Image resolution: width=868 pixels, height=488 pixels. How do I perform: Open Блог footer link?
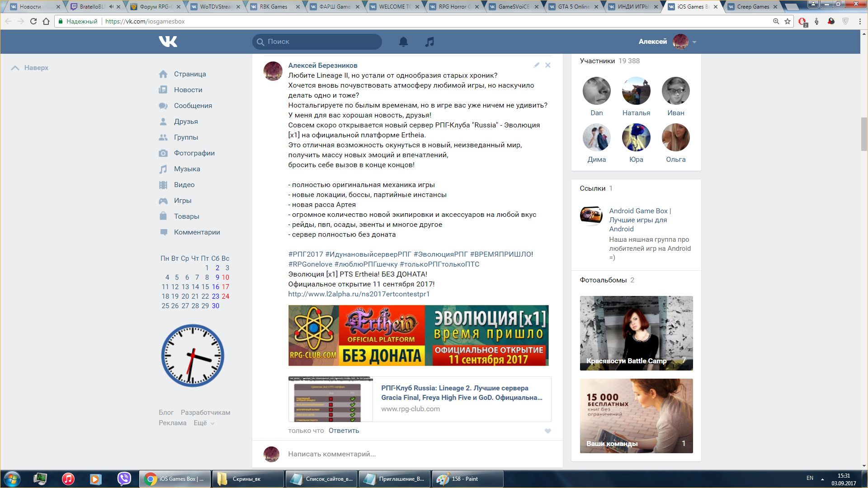point(166,413)
